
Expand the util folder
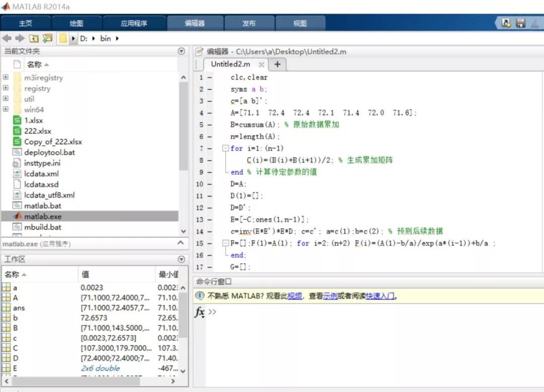pos(6,99)
